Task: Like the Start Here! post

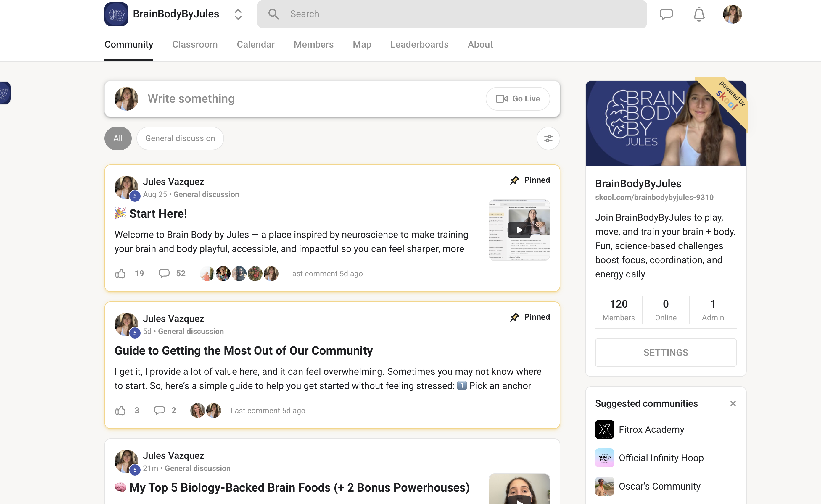Action: click(120, 274)
